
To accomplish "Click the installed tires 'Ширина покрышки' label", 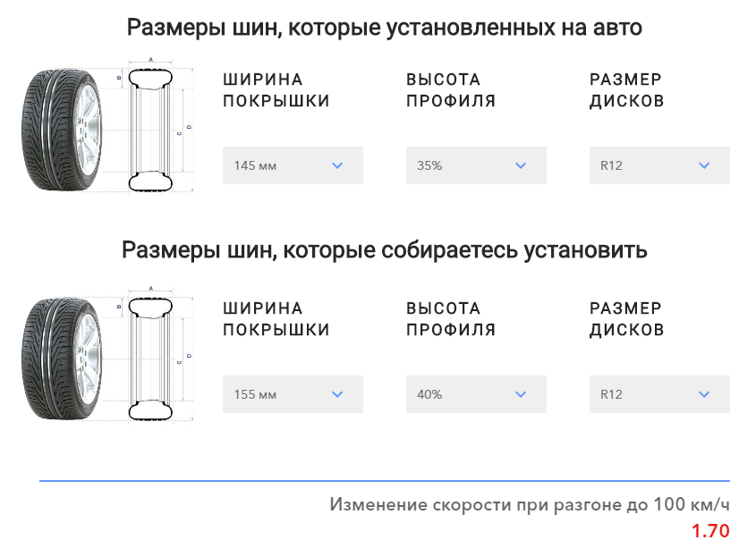I will (x=276, y=90).
